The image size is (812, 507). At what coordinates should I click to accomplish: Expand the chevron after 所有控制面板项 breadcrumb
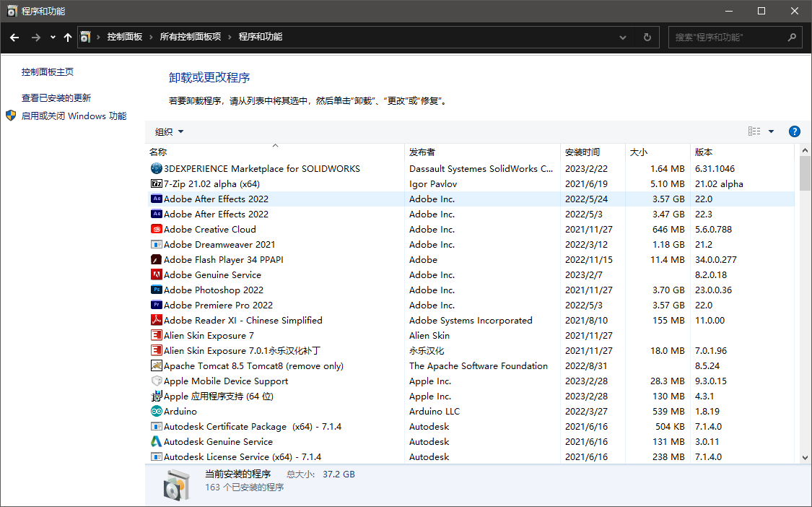(x=230, y=37)
